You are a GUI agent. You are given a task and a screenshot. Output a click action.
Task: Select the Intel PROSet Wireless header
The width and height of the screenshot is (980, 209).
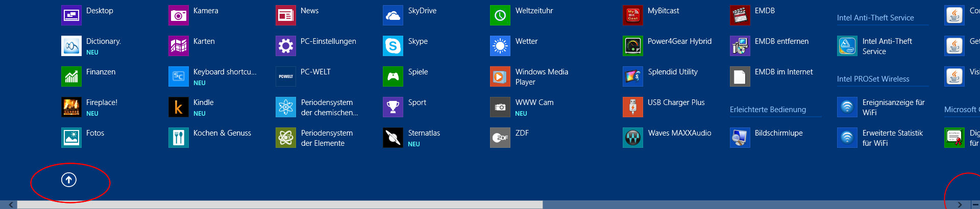[x=873, y=79]
